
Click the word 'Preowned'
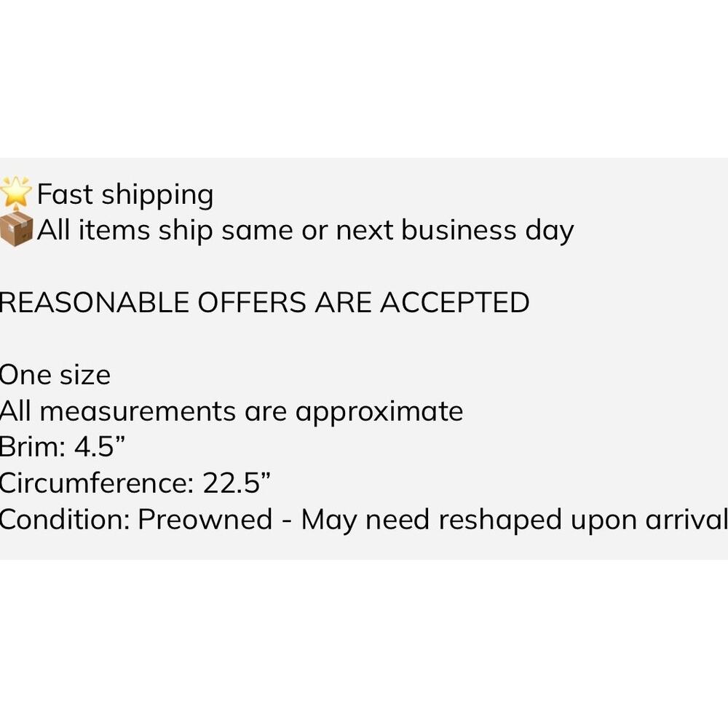(x=205, y=520)
